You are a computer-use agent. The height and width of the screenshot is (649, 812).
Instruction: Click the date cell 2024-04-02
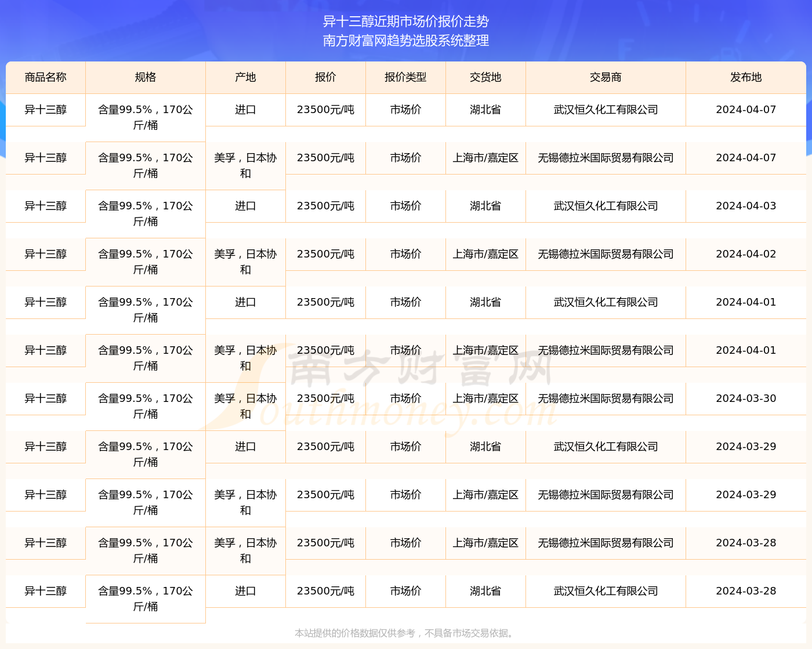pyautogui.click(x=746, y=254)
